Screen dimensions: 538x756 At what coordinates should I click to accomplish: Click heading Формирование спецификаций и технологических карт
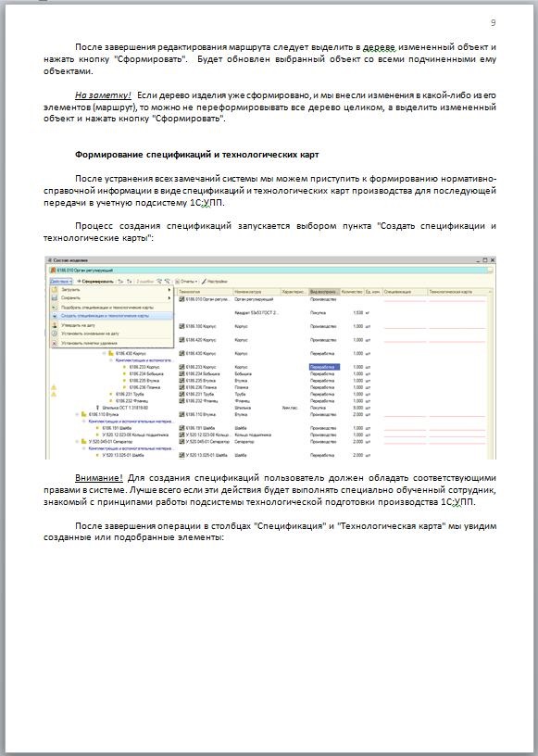196,155
